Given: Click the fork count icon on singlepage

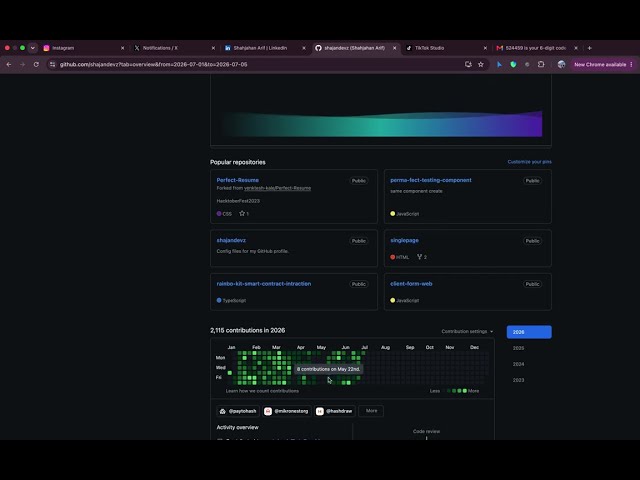Looking at the screenshot, I should (422, 257).
